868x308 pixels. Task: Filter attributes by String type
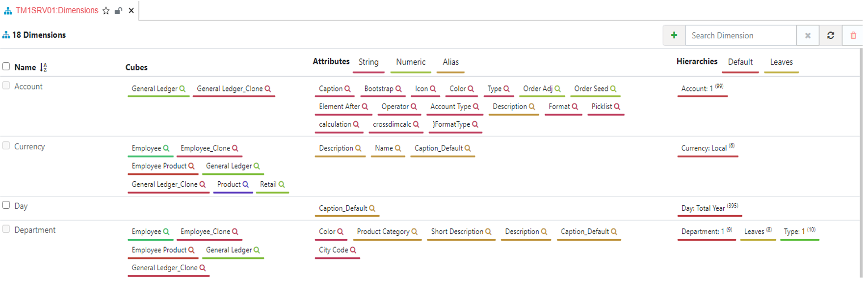pos(368,62)
